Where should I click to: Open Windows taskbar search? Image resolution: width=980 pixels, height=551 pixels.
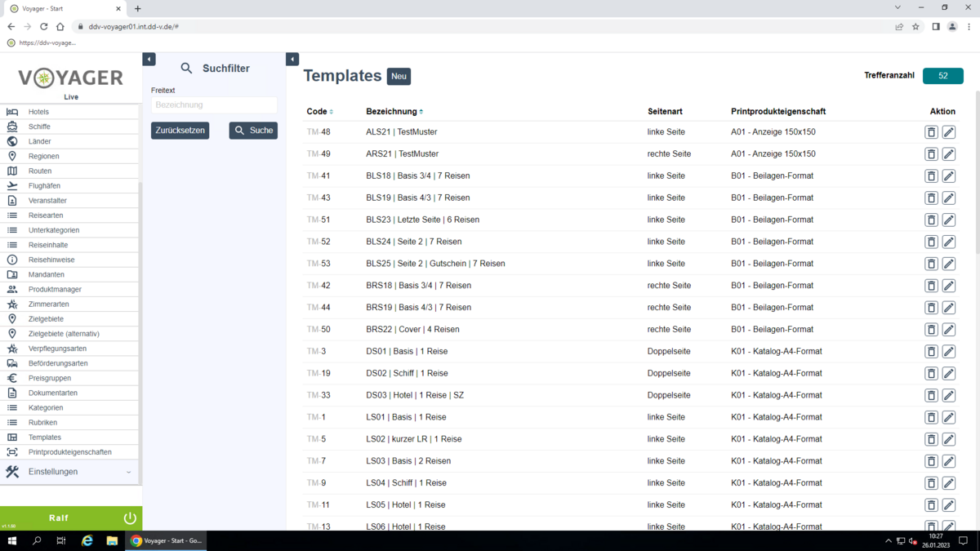(x=37, y=540)
